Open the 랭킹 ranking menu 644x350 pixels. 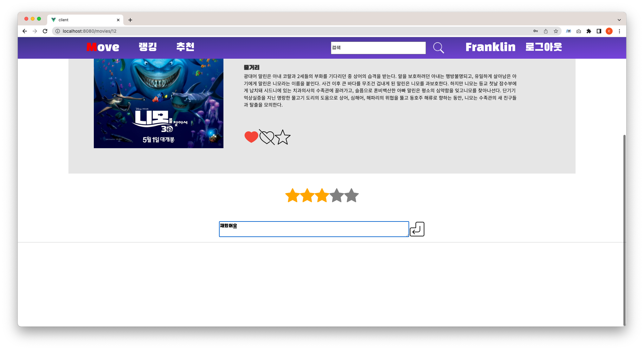[x=148, y=47]
